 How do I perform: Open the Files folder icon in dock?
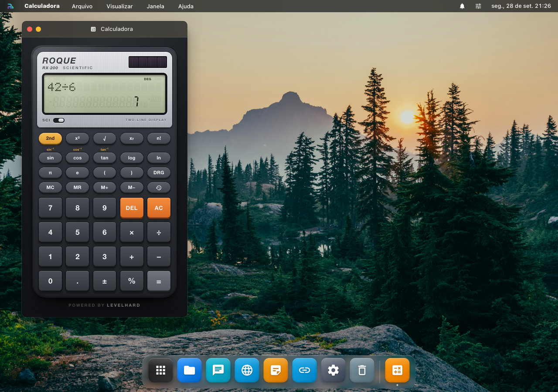coord(189,370)
